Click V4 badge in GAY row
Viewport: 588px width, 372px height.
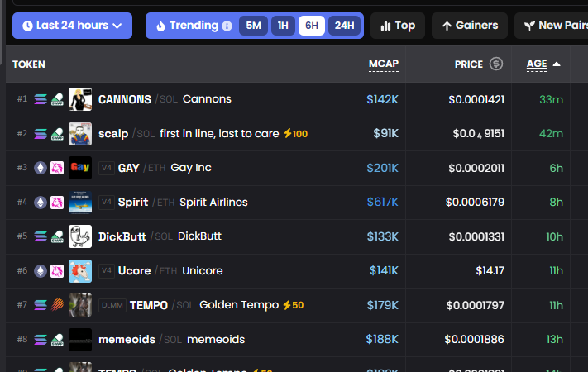pyautogui.click(x=107, y=168)
